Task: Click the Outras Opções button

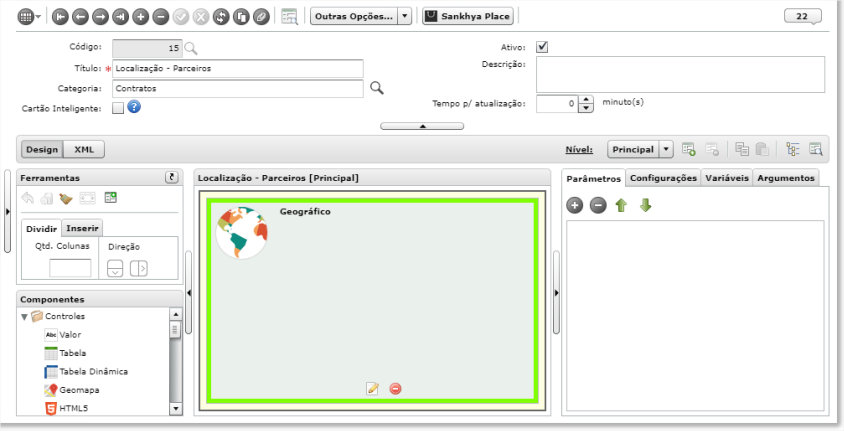Action: click(354, 16)
